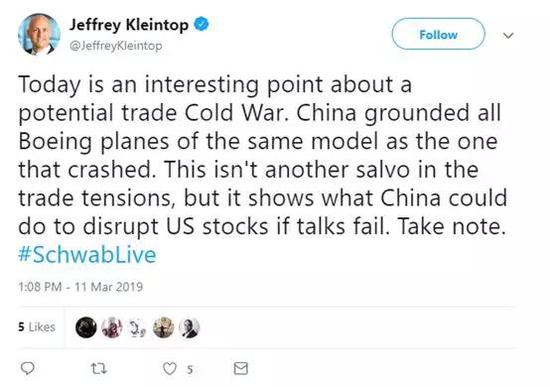Click the blue verified badge icon

coord(202,24)
